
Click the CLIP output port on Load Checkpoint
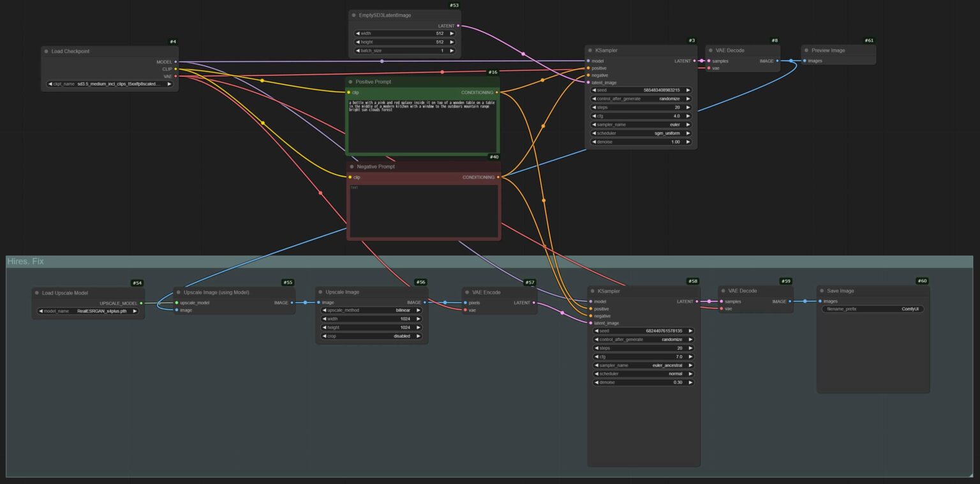point(175,69)
